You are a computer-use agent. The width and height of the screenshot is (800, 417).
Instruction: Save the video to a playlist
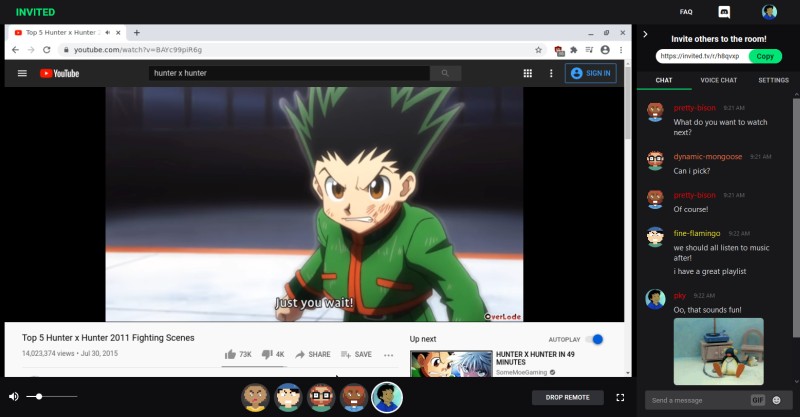click(x=356, y=354)
